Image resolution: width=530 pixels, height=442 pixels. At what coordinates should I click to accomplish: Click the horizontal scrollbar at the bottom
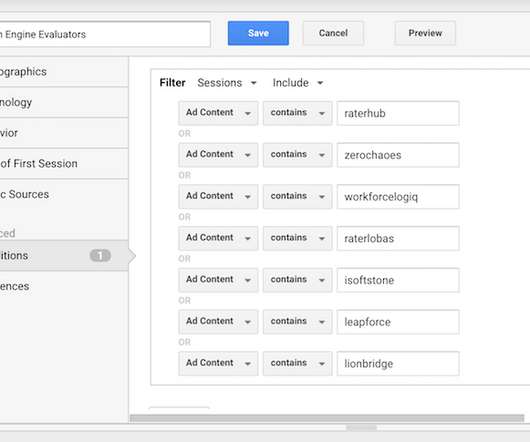tap(327, 419)
